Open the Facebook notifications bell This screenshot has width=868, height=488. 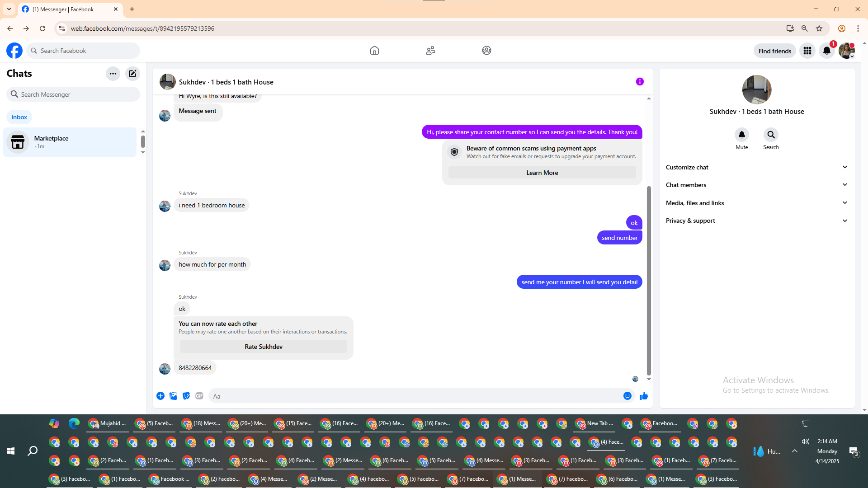click(827, 51)
